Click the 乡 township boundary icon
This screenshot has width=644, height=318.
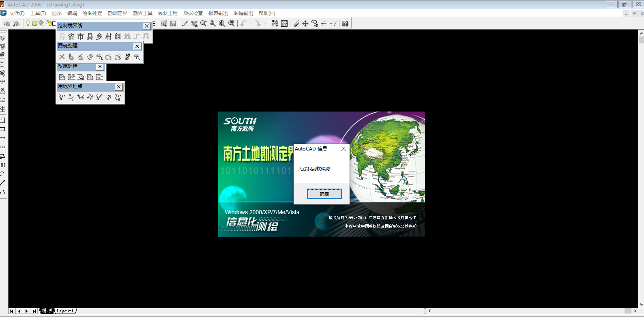click(99, 37)
